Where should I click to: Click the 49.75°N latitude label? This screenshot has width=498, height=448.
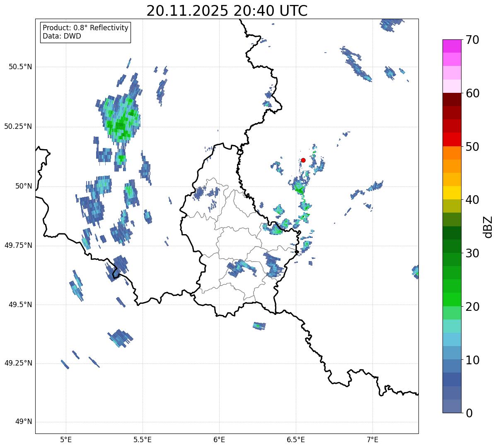pos(18,245)
